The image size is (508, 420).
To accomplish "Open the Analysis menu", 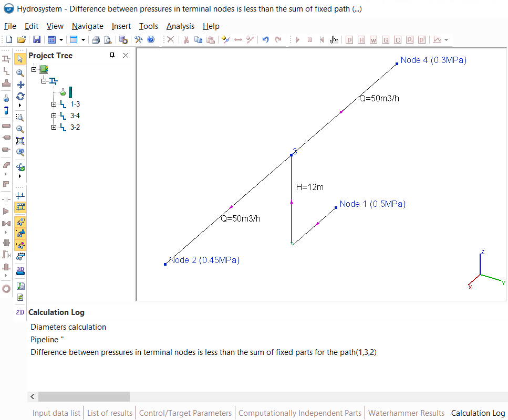I will click(180, 26).
